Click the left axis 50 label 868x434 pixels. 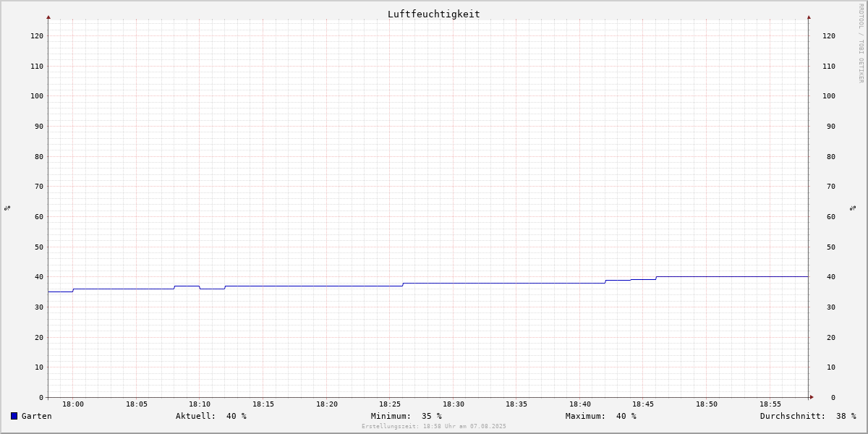[39, 247]
